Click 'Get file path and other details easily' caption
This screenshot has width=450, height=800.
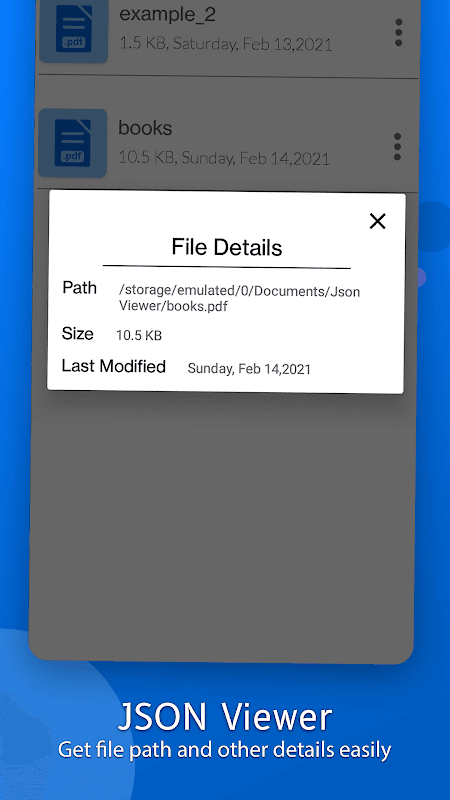click(x=224, y=751)
